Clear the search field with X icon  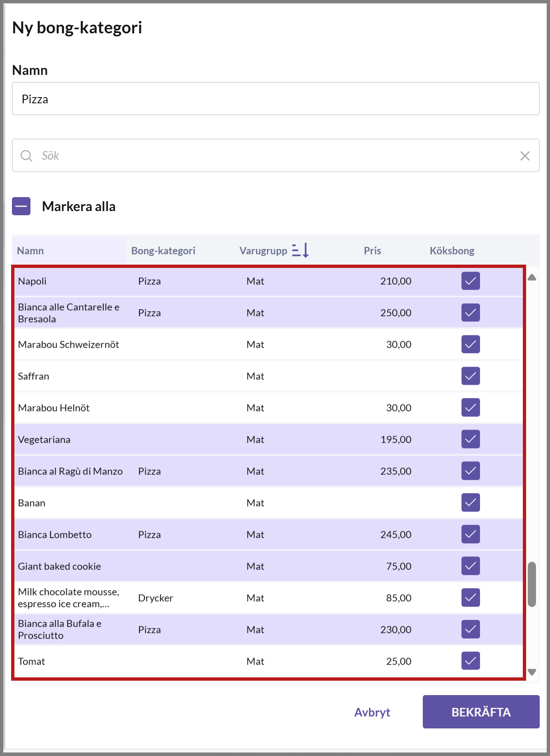click(525, 156)
